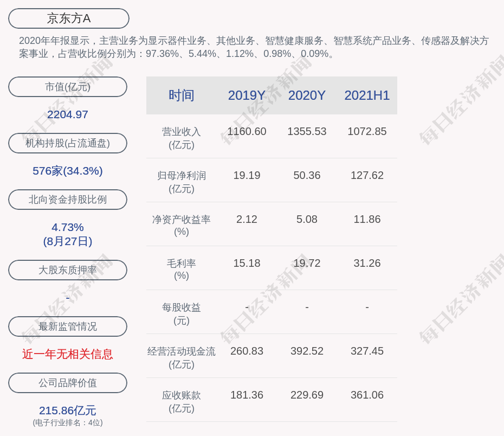Select the 2020Y column header
Viewport: 504px width, 436px height.
[307, 95]
